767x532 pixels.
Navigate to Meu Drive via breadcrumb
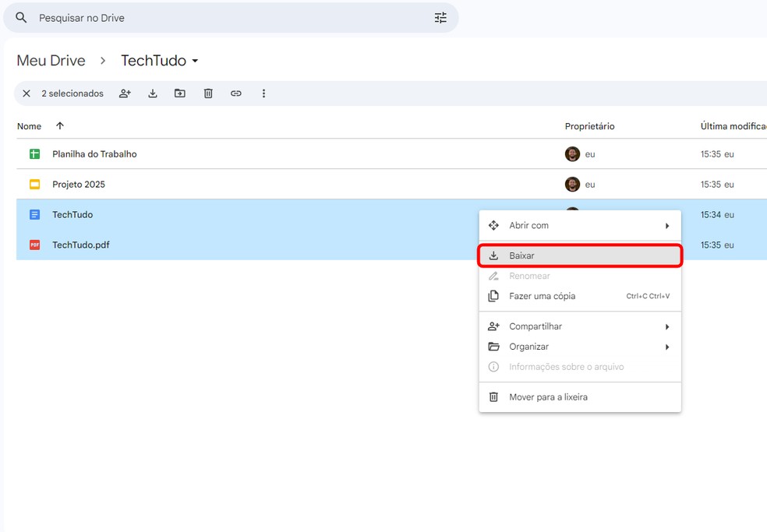tap(51, 60)
